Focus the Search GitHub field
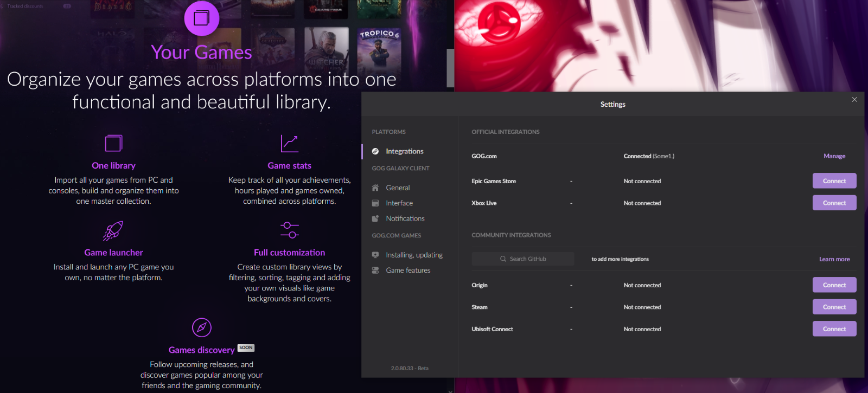The width and height of the screenshot is (868, 393). click(523, 259)
